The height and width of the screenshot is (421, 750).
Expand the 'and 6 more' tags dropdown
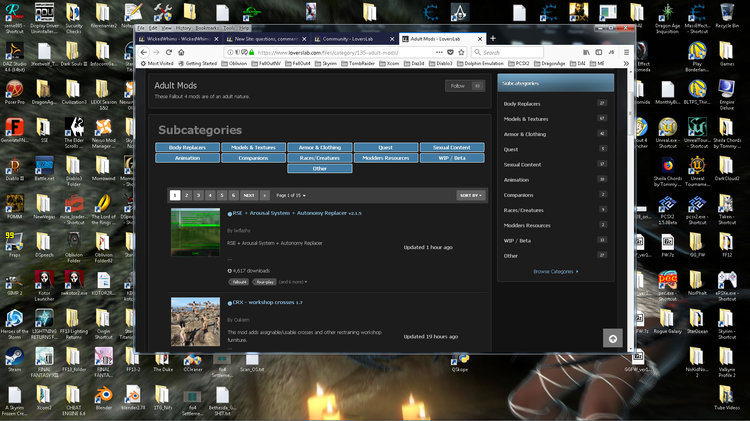pos(293,282)
